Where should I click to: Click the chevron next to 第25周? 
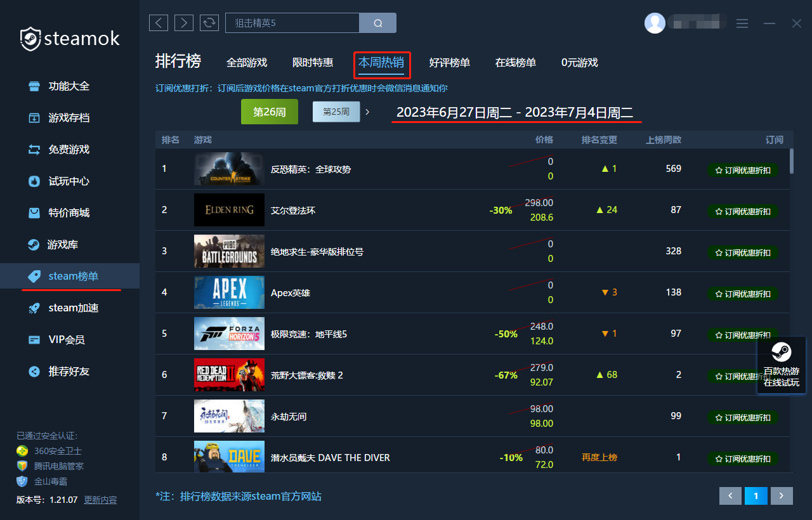[x=367, y=112]
